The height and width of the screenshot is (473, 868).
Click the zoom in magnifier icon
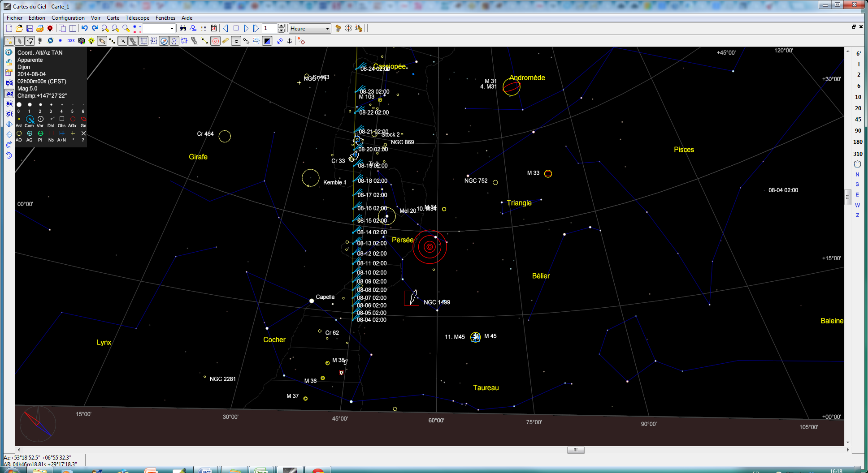click(x=105, y=28)
